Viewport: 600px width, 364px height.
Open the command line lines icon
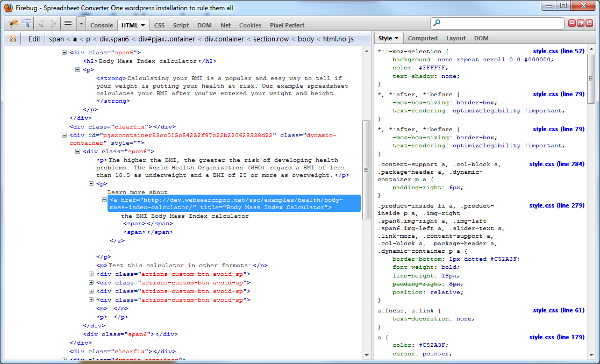coord(68,24)
